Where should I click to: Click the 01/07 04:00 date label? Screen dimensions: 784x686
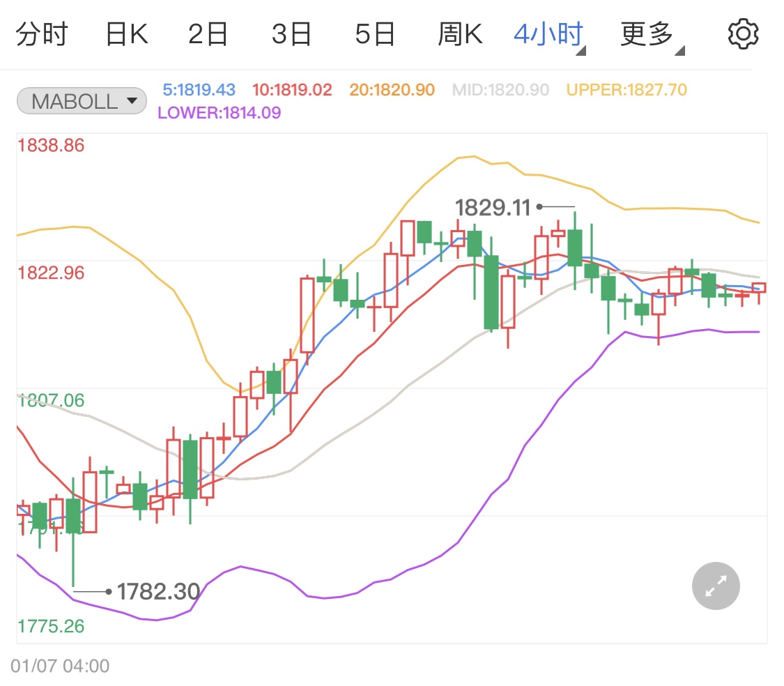[60, 666]
